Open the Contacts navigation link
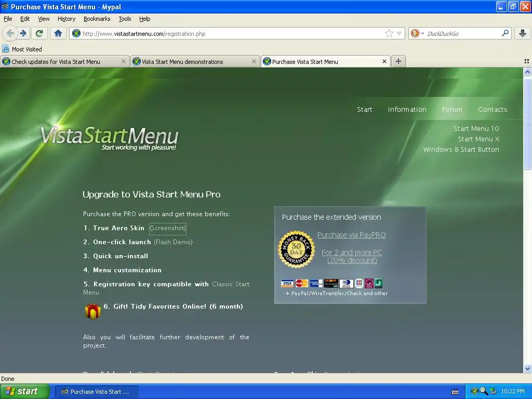532x399 pixels. pos(493,109)
